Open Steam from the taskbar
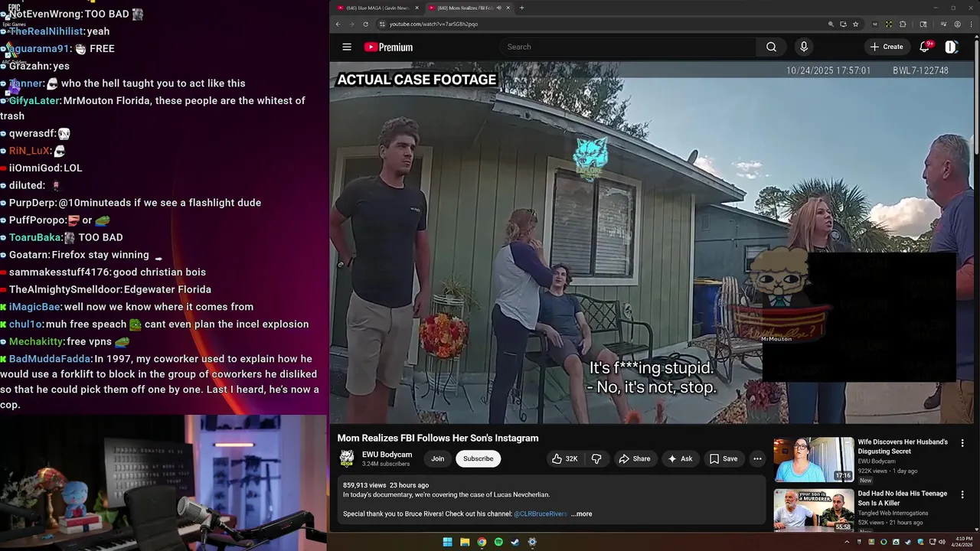Screen dimensions: 980x551 coord(515,542)
